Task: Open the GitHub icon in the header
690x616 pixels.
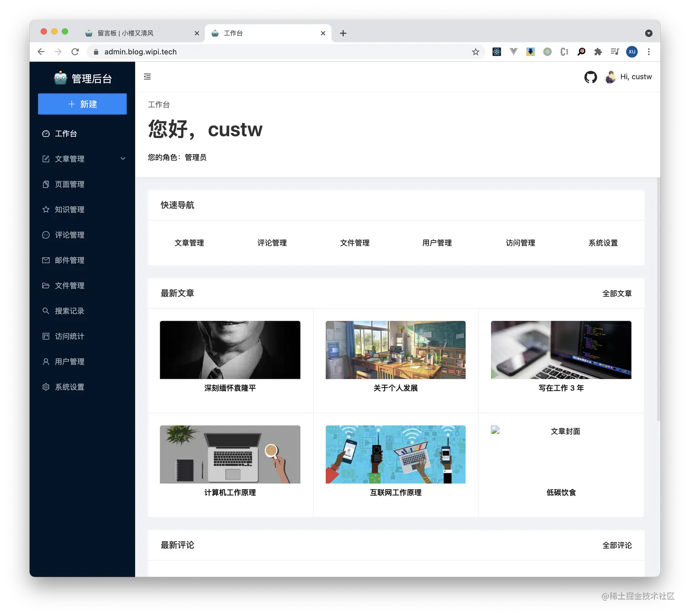Action: (591, 77)
